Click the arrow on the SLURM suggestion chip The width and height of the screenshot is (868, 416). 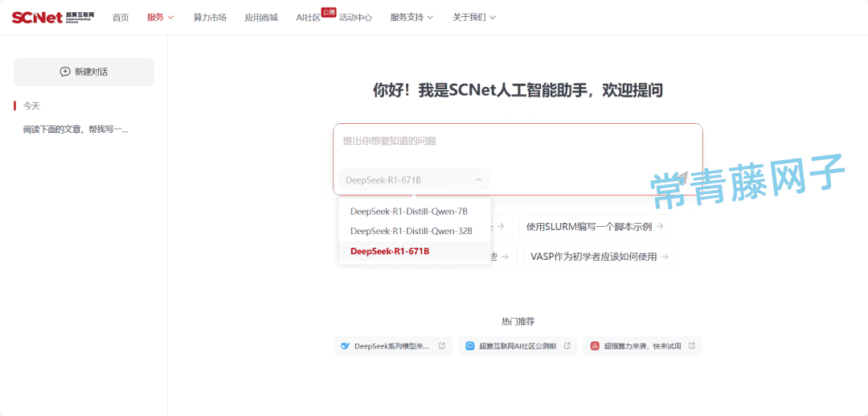click(x=659, y=226)
